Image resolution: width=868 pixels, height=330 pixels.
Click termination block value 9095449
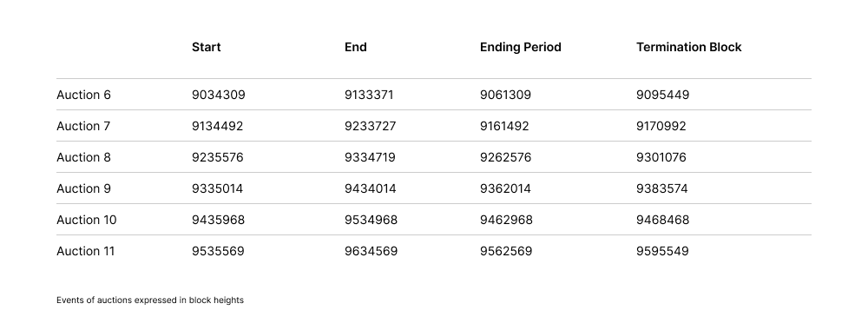point(662,95)
